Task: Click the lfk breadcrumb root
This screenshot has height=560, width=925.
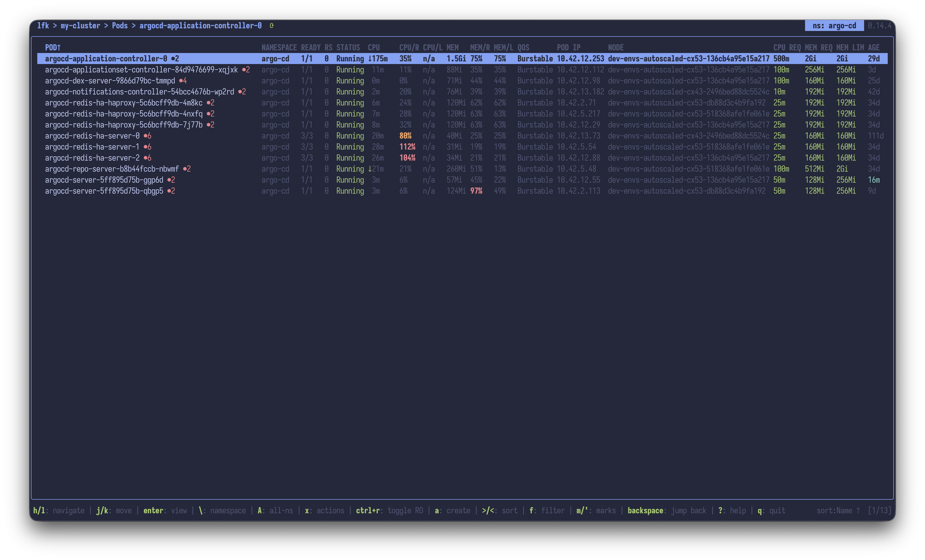Action: pyautogui.click(x=43, y=25)
